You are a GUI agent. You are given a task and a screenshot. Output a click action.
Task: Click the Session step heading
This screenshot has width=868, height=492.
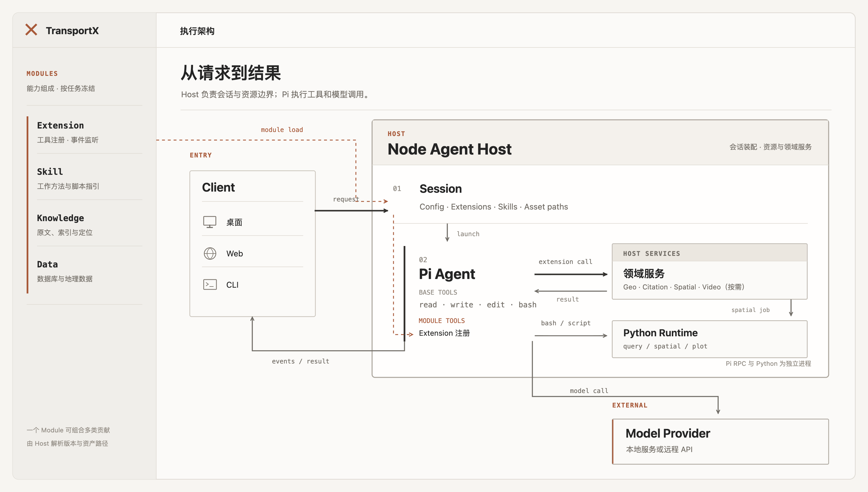tap(440, 189)
